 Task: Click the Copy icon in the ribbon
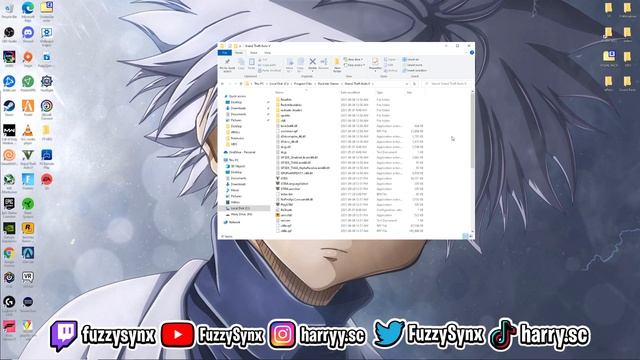click(x=241, y=64)
